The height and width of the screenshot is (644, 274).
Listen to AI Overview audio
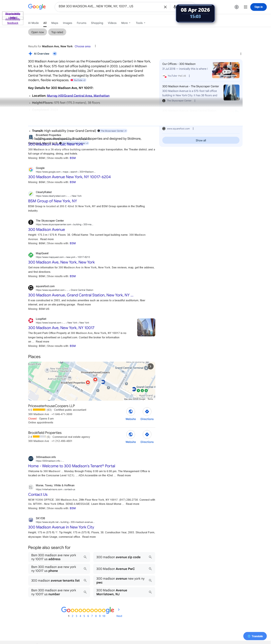[x=55, y=54]
